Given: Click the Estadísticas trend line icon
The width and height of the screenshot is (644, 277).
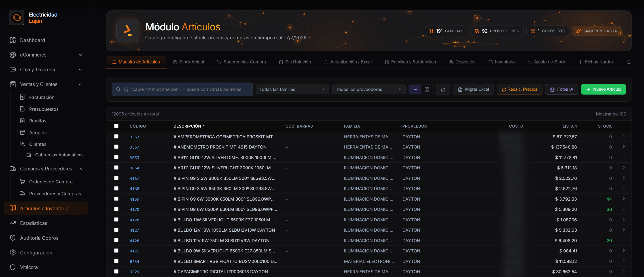Looking at the screenshot, I should tap(13, 223).
